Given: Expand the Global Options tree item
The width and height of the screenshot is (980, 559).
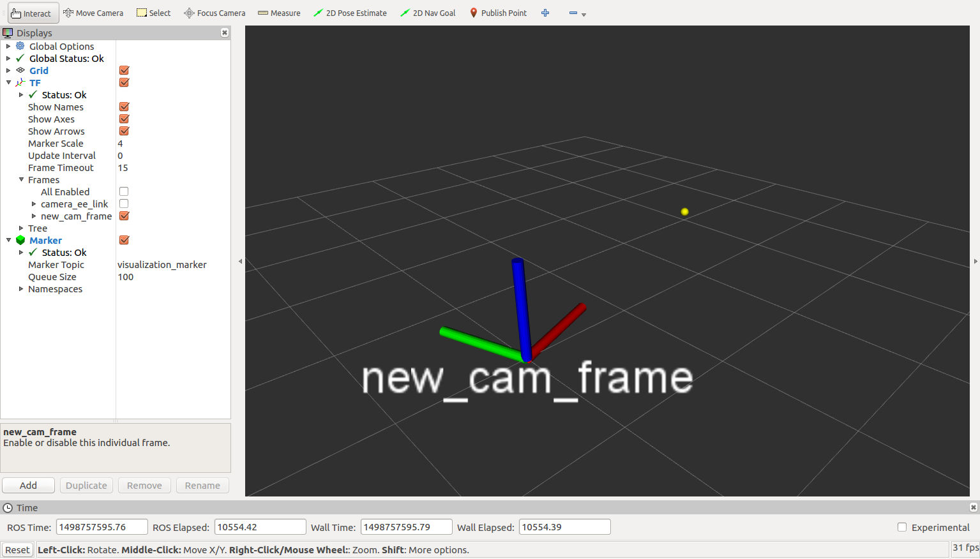Looking at the screenshot, I should (8, 47).
